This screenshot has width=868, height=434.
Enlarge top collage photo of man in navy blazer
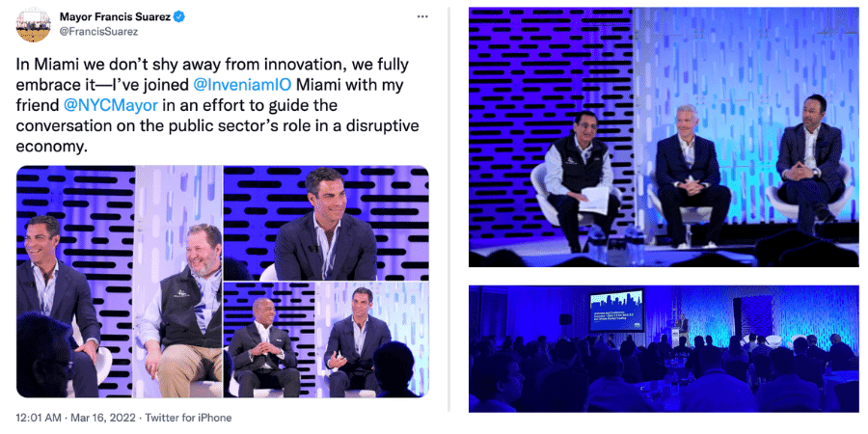[x=326, y=223]
